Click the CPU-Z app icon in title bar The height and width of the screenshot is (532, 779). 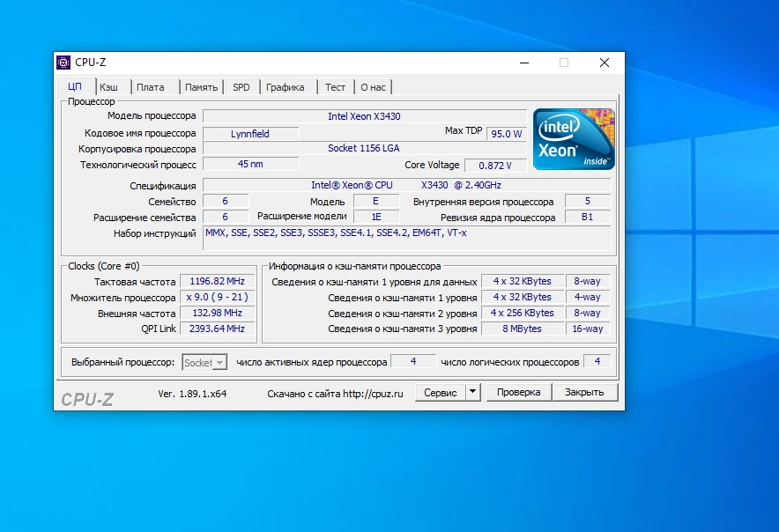point(63,62)
